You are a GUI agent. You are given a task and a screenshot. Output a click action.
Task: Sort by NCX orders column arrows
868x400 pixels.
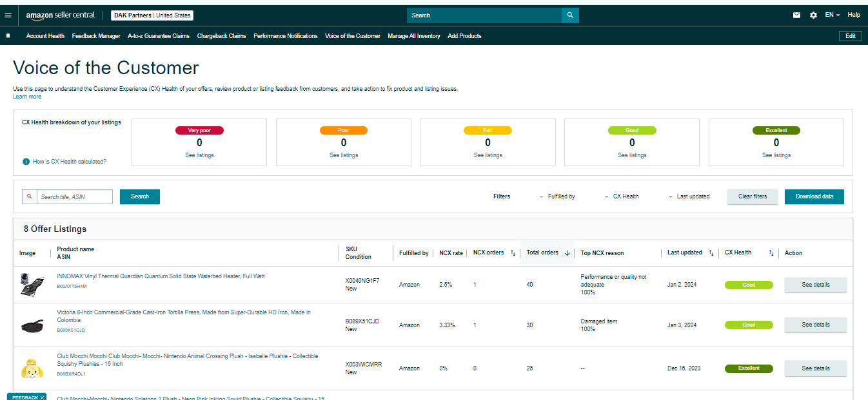tap(513, 253)
